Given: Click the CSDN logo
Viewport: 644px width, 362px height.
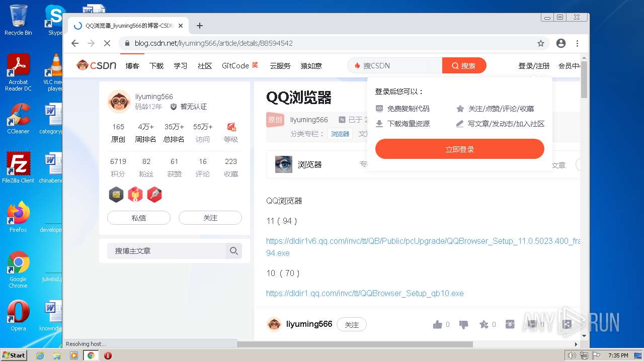Looking at the screenshot, I should [96, 65].
